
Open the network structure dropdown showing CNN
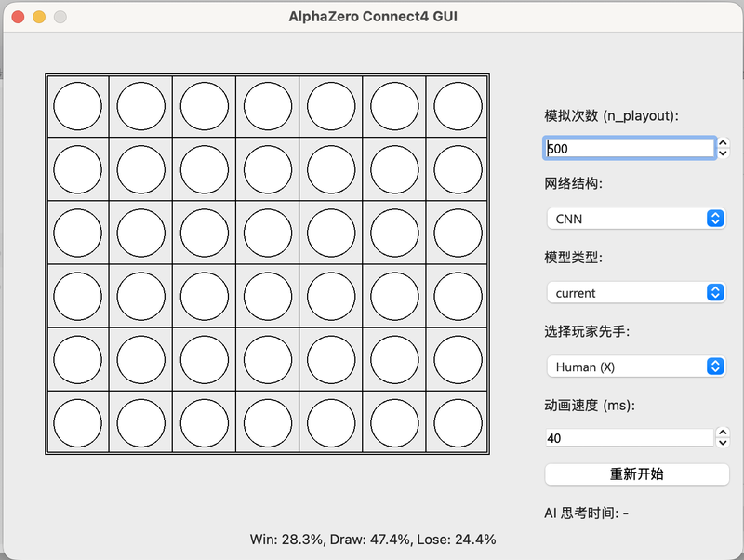[635, 219]
